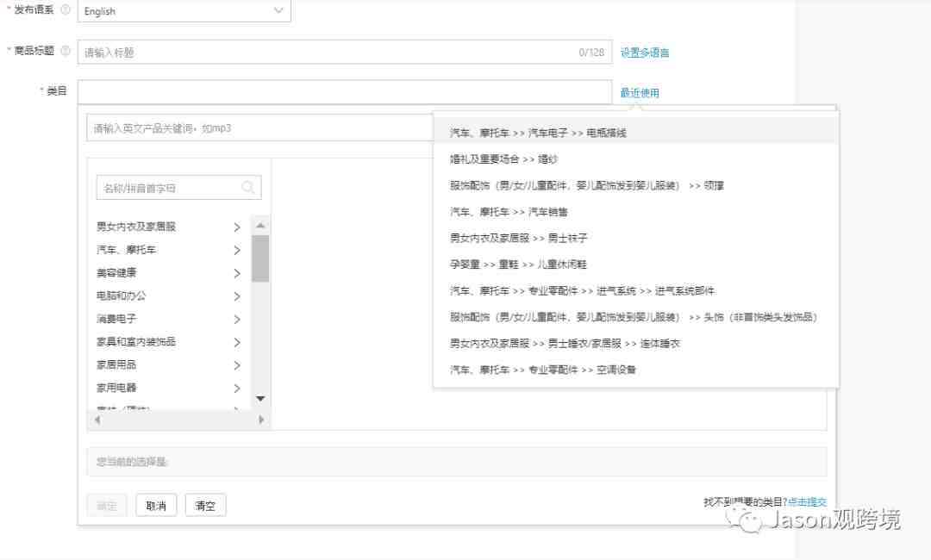Select 美容健康 in category list

pyautogui.click(x=116, y=273)
